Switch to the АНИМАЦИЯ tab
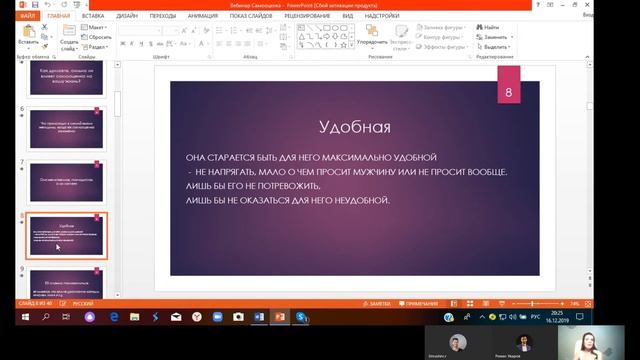640x360 pixels. (x=203, y=16)
